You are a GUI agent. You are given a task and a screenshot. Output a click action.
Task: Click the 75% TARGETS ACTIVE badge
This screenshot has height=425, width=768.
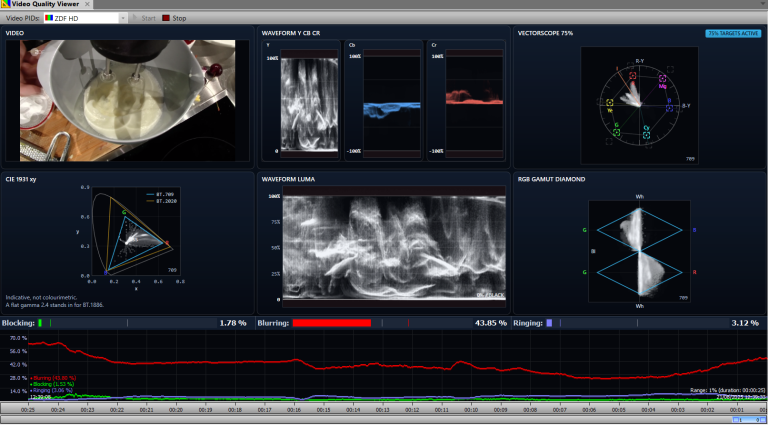click(x=733, y=33)
